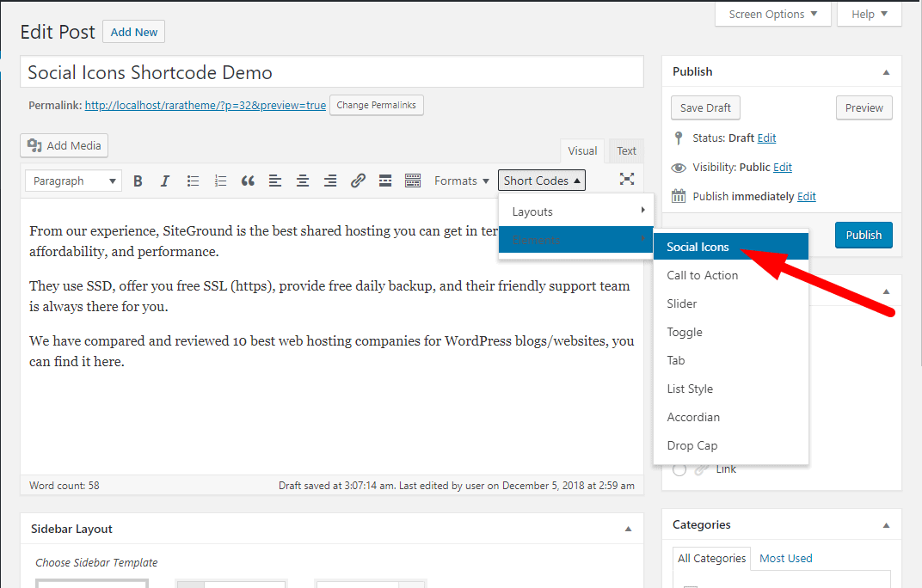Switch to the Text editor tab
This screenshot has height=588, width=922.
626,151
